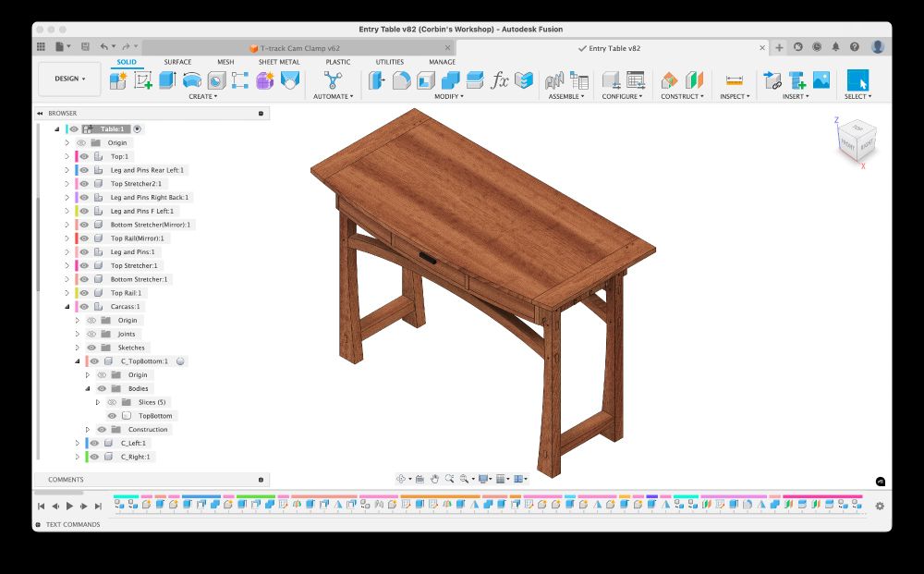Activate the Select cursor tool
The image size is (924, 574).
point(857,80)
